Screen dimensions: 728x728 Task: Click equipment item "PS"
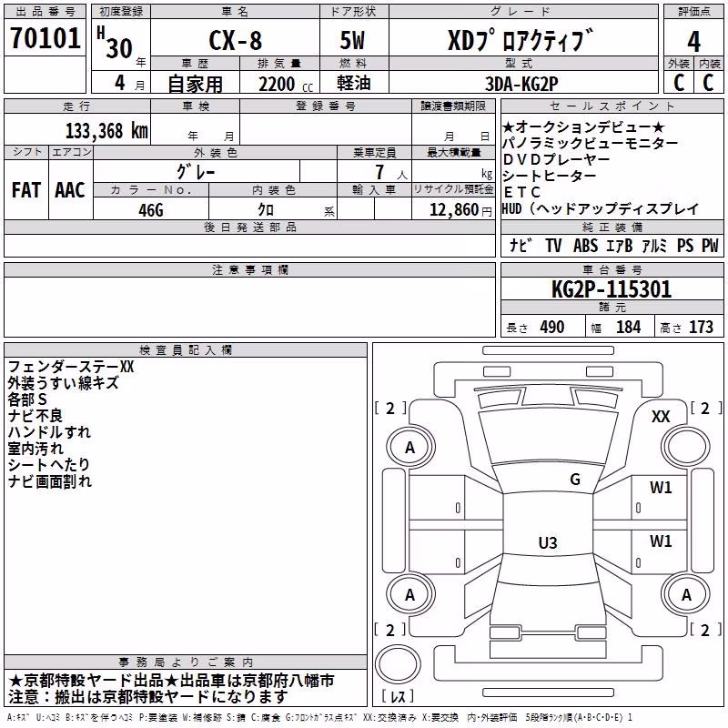(x=685, y=246)
